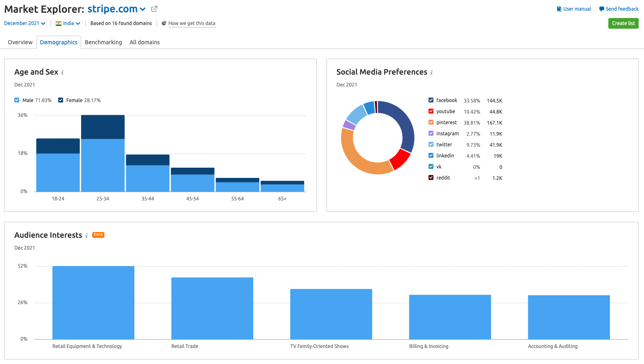
Task: Click the User manual book icon
Action: 559,9
